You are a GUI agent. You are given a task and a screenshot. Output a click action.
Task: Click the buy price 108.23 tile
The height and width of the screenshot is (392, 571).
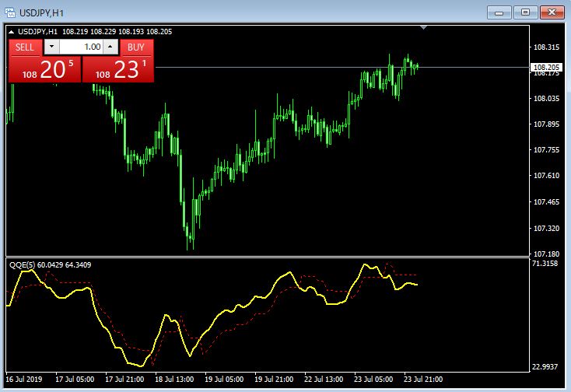[118, 69]
